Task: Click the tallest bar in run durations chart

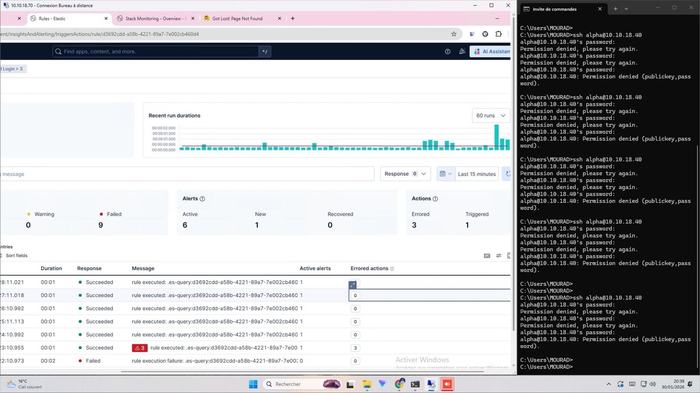Action: 496,137
